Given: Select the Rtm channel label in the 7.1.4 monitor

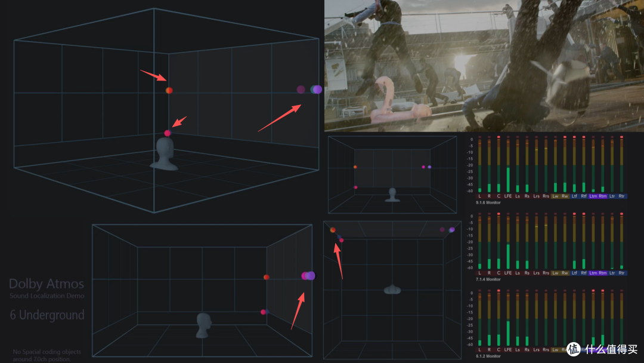Looking at the screenshot, I should coord(602,273).
